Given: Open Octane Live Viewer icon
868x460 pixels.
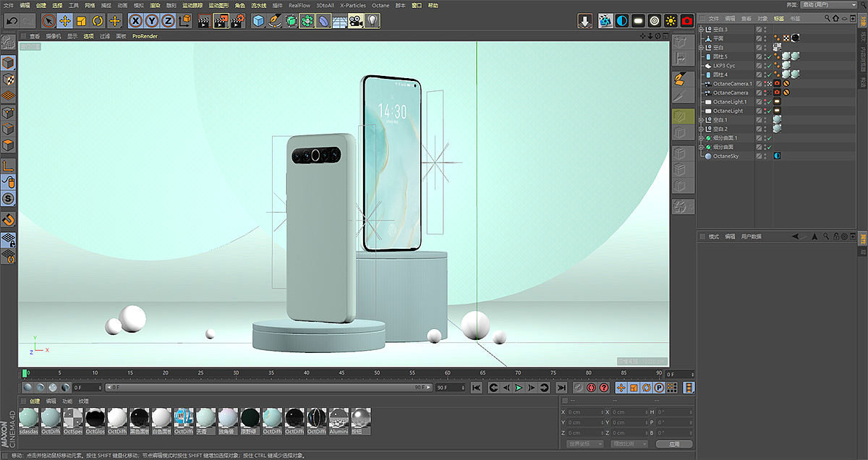Looking at the screenshot, I should pyautogui.click(x=605, y=21).
